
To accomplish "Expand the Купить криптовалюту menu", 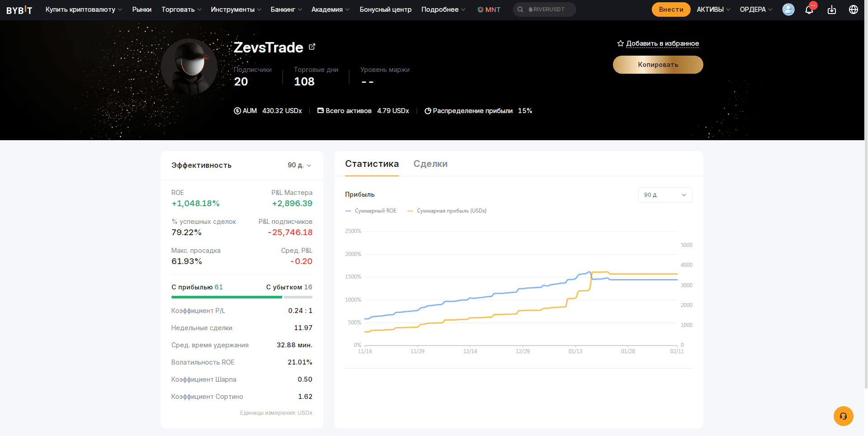I will [84, 9].
